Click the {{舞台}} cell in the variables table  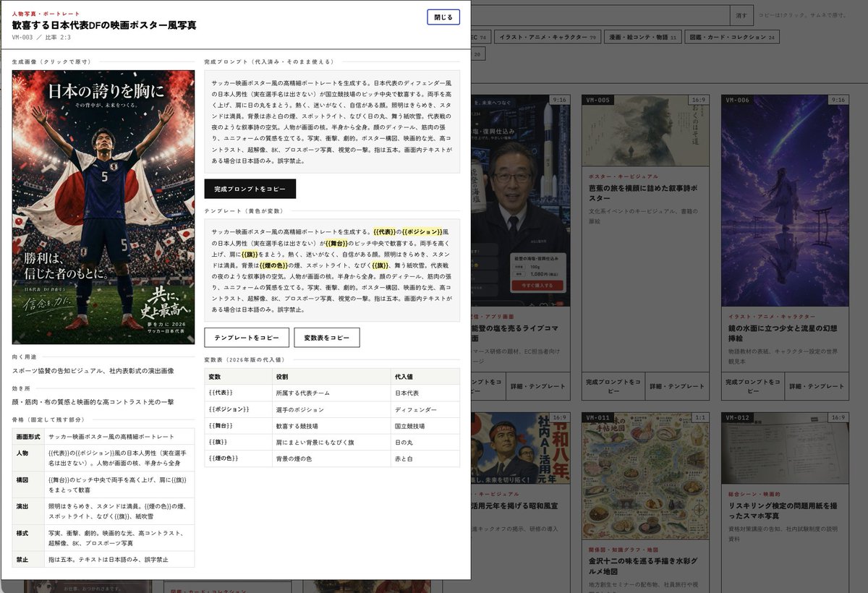click(237, 426)
